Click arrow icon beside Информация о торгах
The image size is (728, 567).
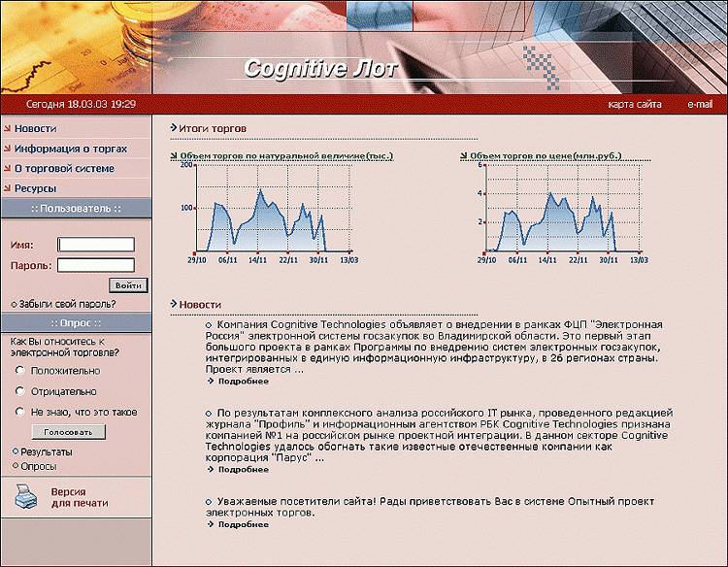click(8, 149)
